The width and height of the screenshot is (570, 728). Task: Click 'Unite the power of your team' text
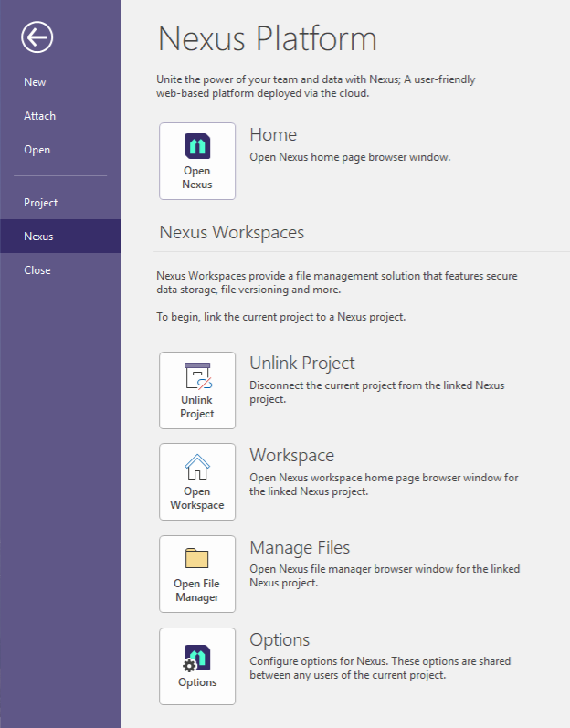pos(316,87)
